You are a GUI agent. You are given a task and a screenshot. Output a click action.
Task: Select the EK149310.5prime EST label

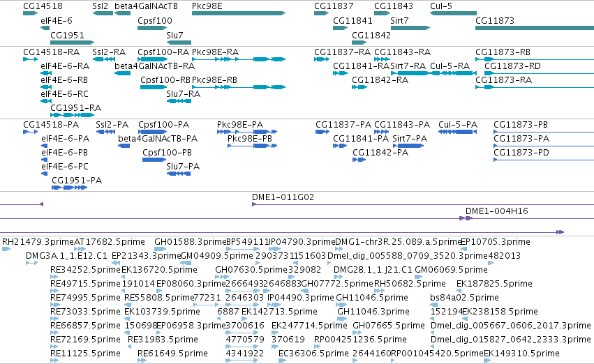pos(521,354)
